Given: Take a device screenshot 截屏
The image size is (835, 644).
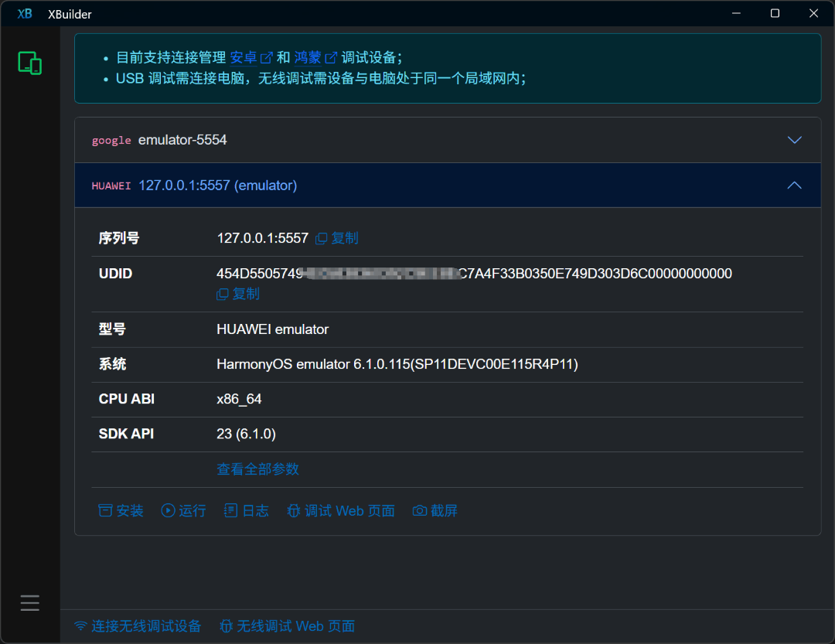Looking at the screenshot, I should click(435, 511).
